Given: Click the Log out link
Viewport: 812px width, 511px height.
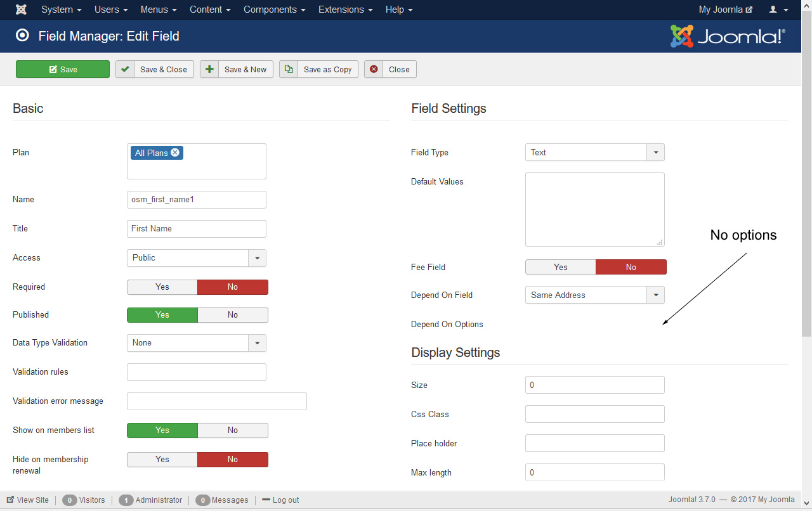Looking at the screenshot, I should pyautogui.click(x=280, y=500).
